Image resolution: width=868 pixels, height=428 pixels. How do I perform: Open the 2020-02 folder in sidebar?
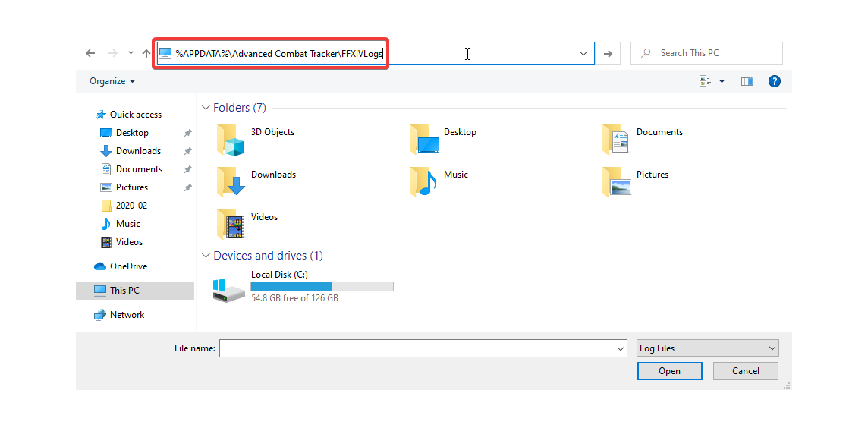[x=124, y=206]
